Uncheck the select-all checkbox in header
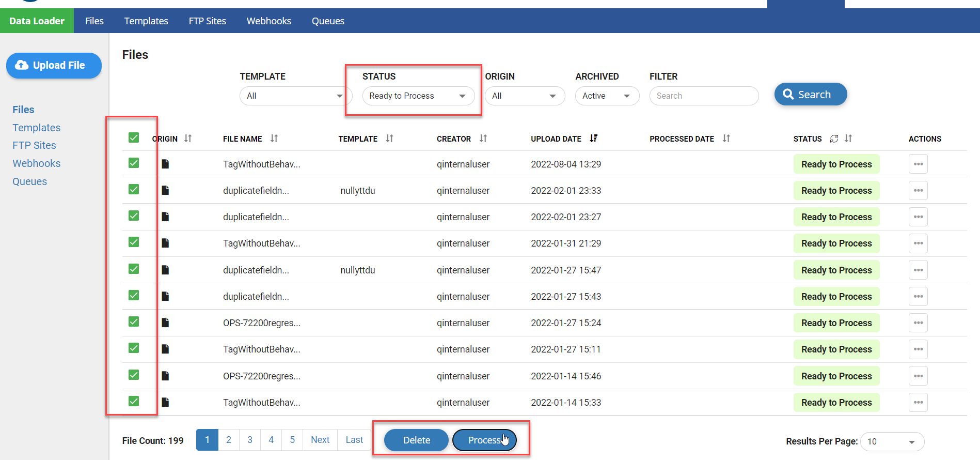 [x=134, y=137]
